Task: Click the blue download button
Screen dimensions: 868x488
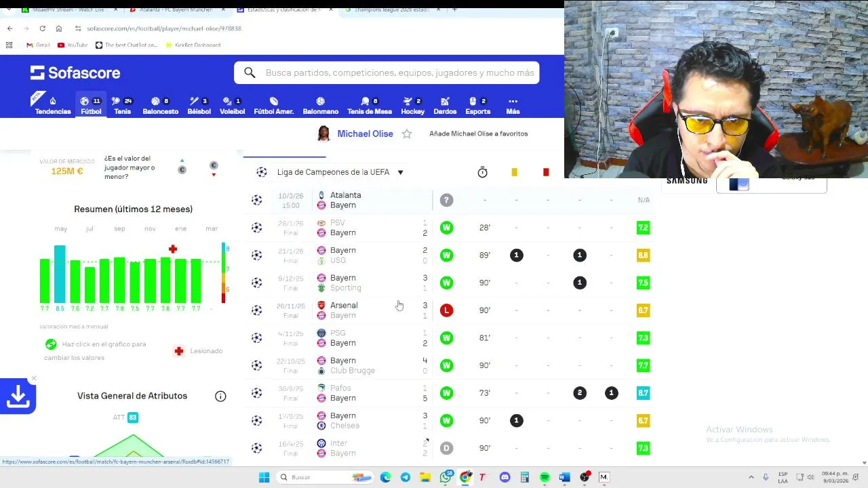Action: [18, 396]
